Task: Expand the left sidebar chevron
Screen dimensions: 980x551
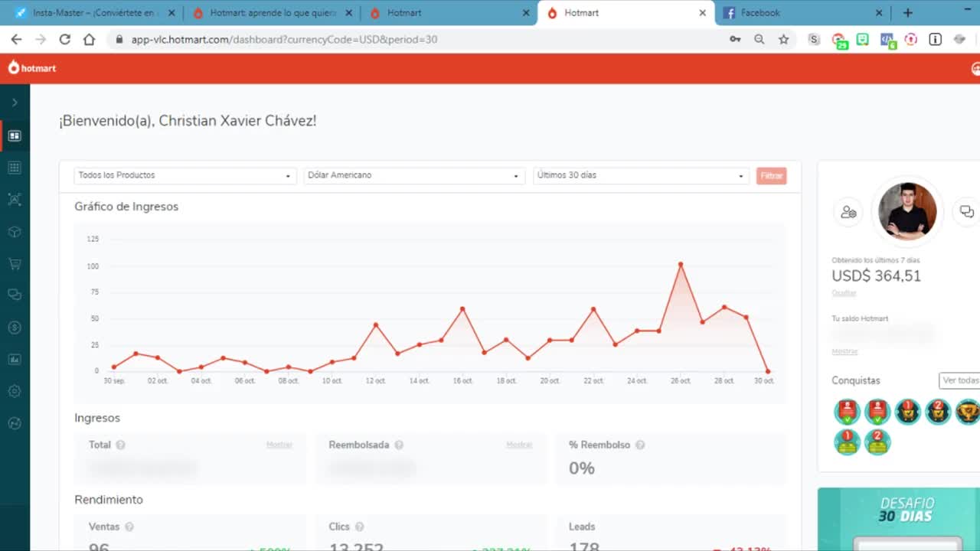Action: point(15,103)
